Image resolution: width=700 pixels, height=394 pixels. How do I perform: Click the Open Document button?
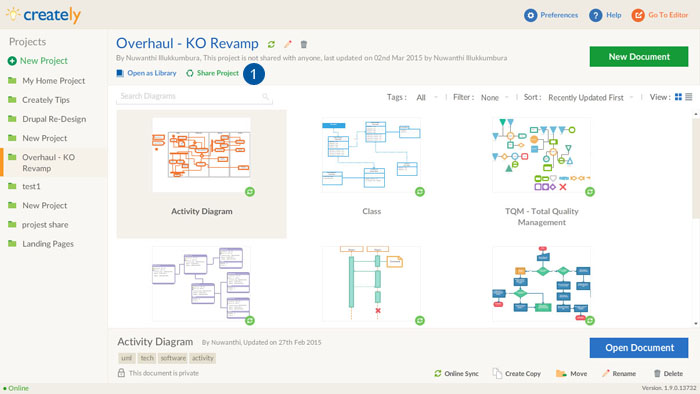click(x=639, y=348)
